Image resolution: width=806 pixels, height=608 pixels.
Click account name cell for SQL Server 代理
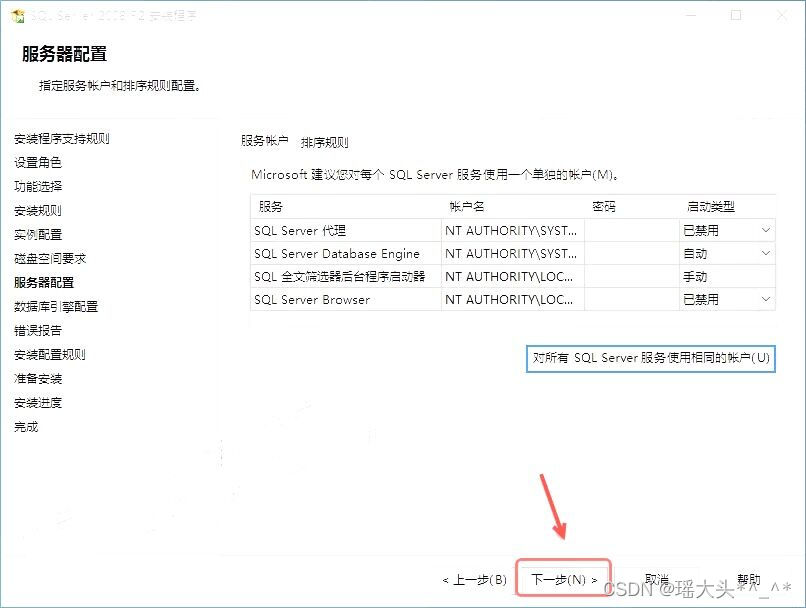click(512, 230)
